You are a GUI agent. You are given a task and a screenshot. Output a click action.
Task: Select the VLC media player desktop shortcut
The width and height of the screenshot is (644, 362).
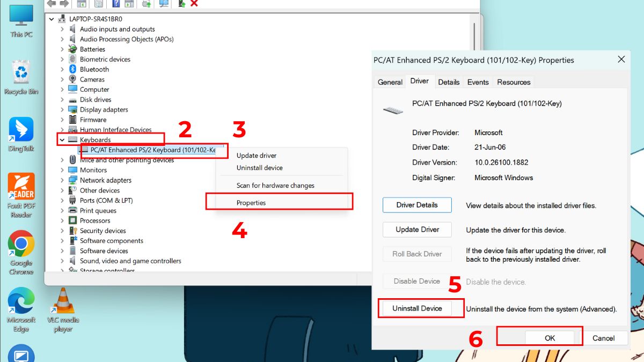63,310
